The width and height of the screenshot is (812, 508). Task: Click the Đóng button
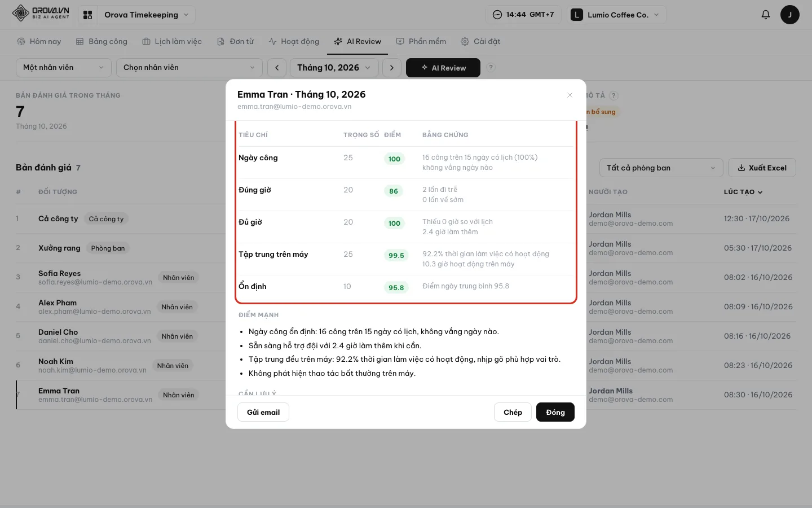(x=555, y=412)
